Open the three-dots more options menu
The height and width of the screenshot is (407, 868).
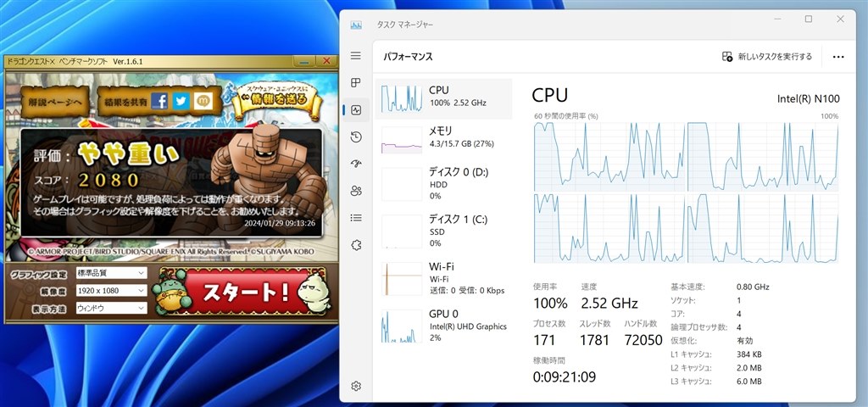tap(838, 57)
